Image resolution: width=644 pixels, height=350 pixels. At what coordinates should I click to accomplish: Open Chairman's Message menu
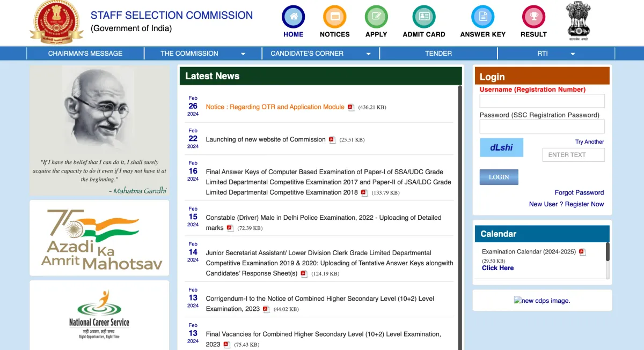pyautogui.click(x=85, y=54)
